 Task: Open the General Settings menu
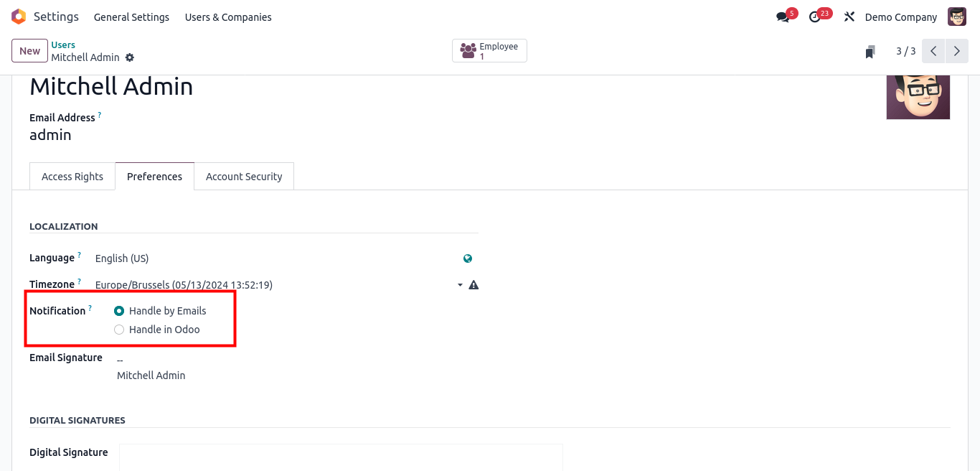click(131, 17)
